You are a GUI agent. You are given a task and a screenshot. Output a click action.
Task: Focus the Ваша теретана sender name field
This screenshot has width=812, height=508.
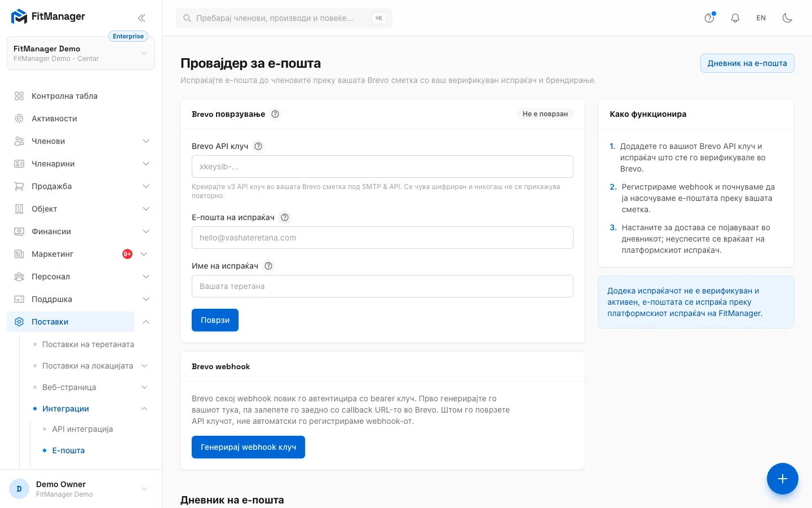[x=382, y=286]
